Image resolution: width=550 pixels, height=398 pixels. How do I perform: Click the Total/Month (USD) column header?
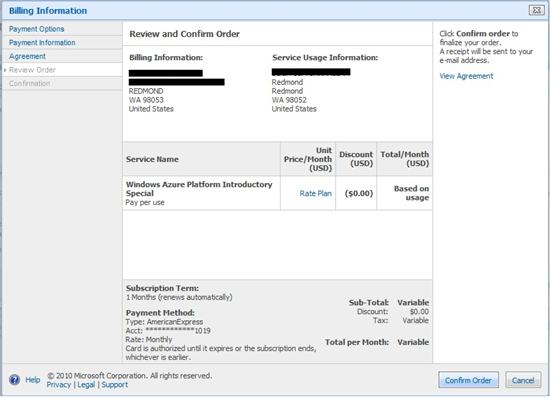coord(405,159)
